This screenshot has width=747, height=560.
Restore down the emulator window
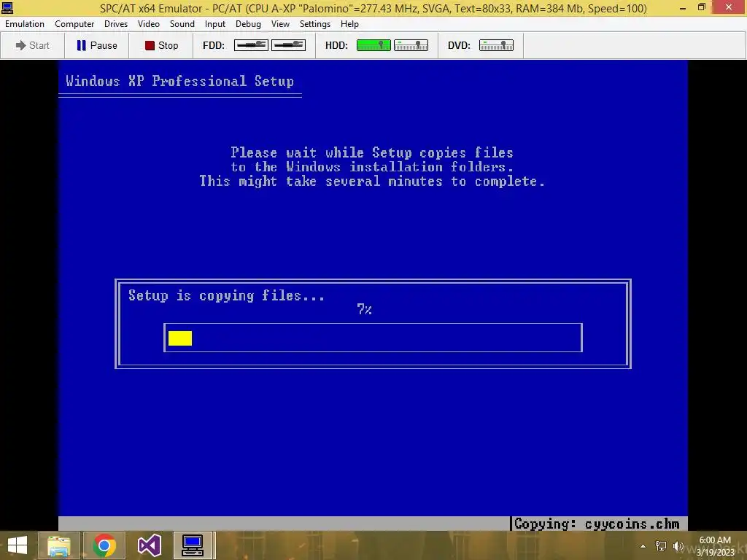point(702,7)
